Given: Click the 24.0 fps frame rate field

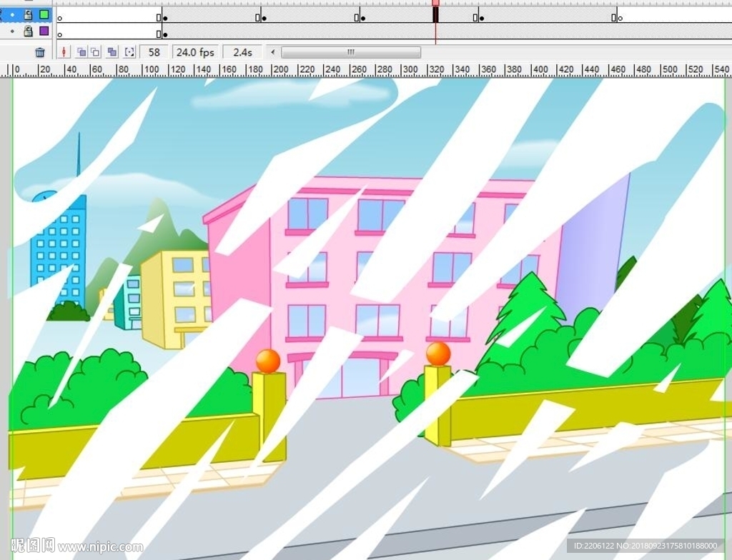Looking at the screenshot, I should pos(195,52).
